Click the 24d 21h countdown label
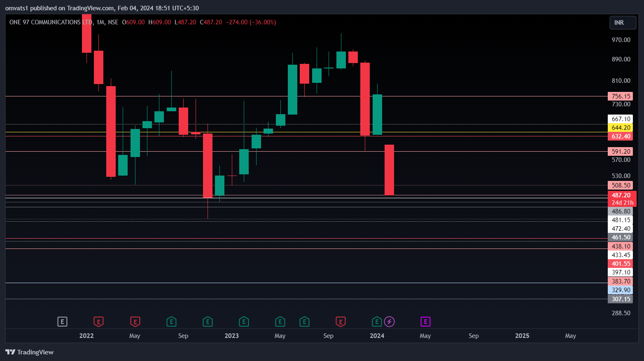Screen dimensions: 644x361 point(622,203)
